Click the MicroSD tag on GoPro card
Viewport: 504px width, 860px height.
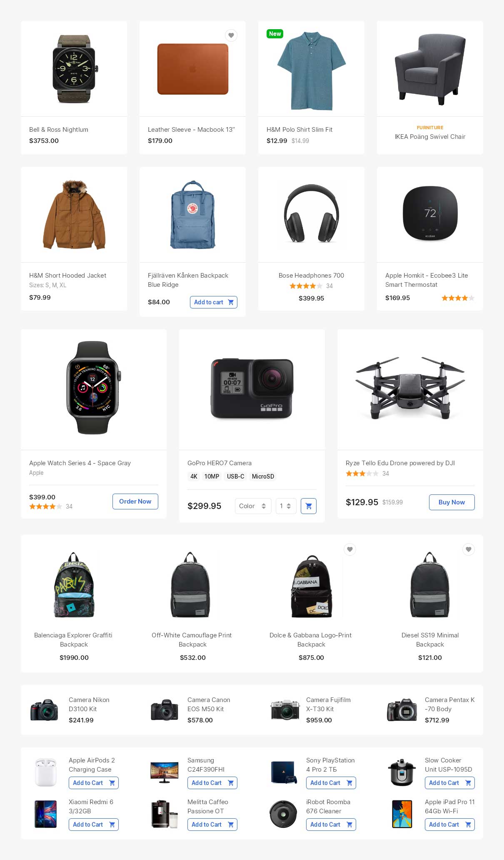[263, 476]
